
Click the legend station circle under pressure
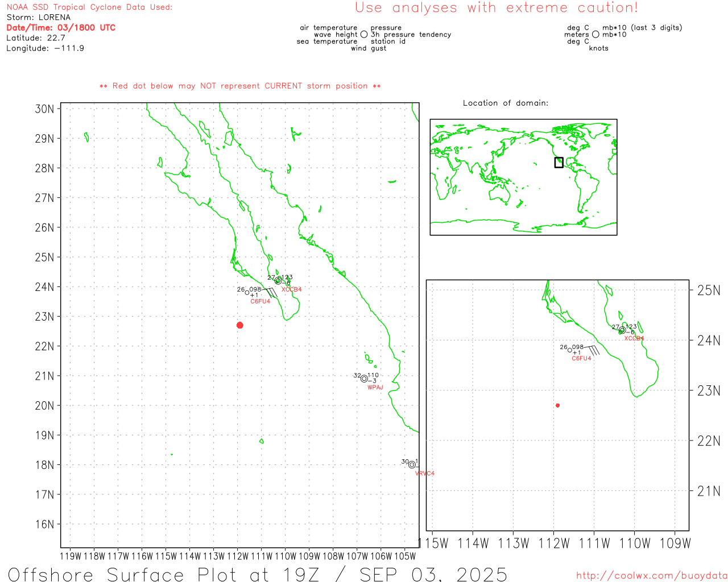pyautogui.click(x=364, y=34)
